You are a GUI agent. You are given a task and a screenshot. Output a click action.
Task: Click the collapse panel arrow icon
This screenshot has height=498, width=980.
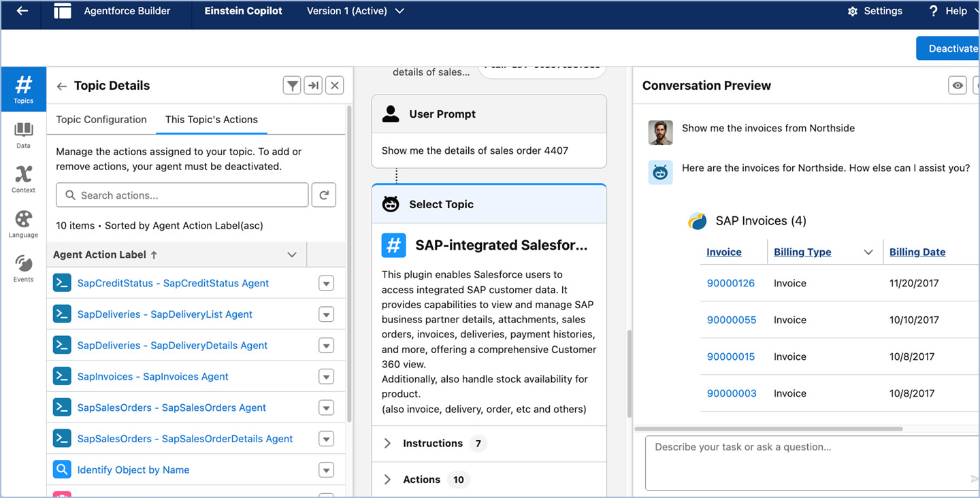point(313,86)
